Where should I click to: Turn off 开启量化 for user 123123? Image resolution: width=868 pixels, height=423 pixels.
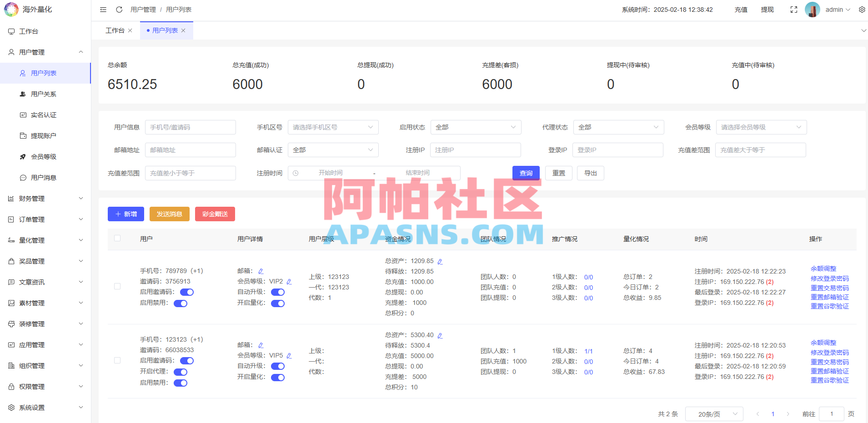point(278,377)
